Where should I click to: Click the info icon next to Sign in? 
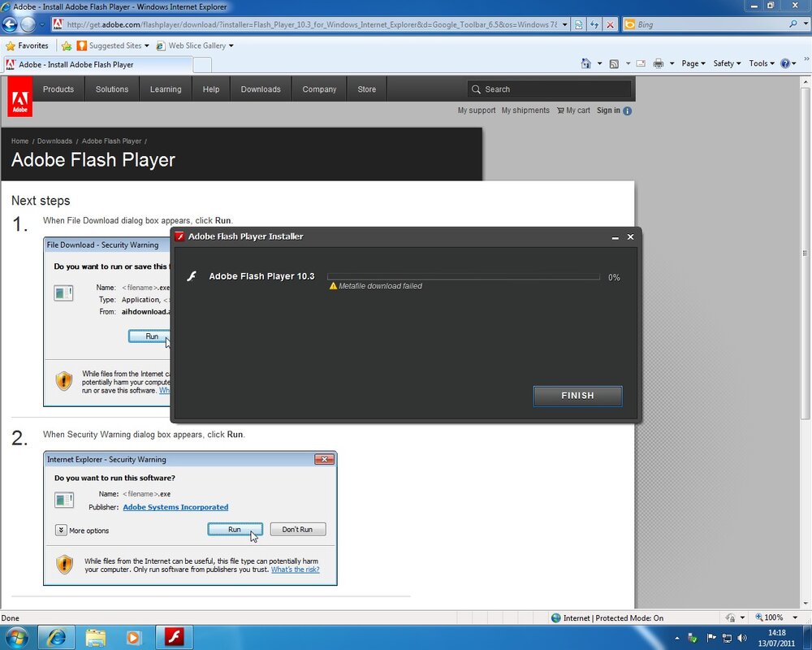(627, 111)
